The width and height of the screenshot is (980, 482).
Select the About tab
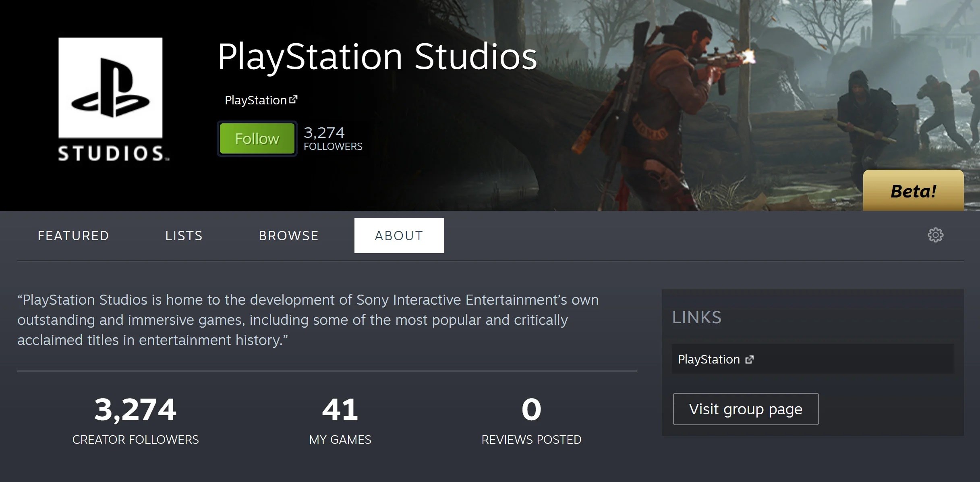399,236
